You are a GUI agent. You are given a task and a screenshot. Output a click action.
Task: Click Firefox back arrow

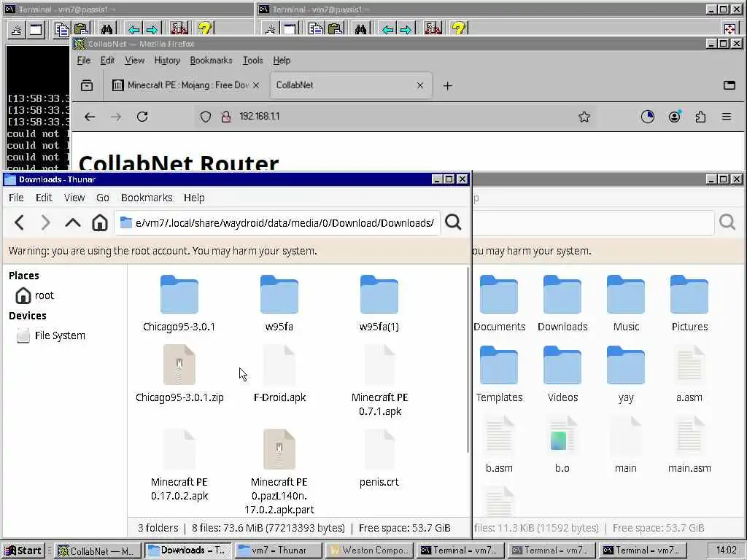point(90,117)
